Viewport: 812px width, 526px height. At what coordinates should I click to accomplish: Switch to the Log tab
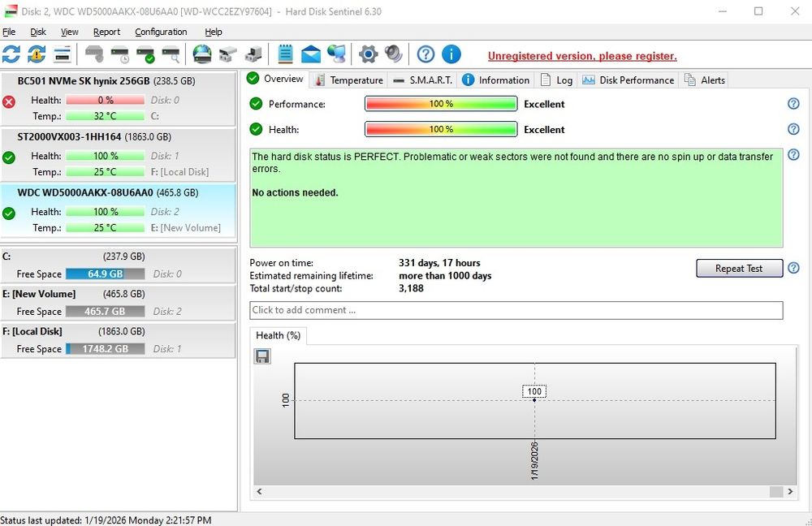point(556,80)
